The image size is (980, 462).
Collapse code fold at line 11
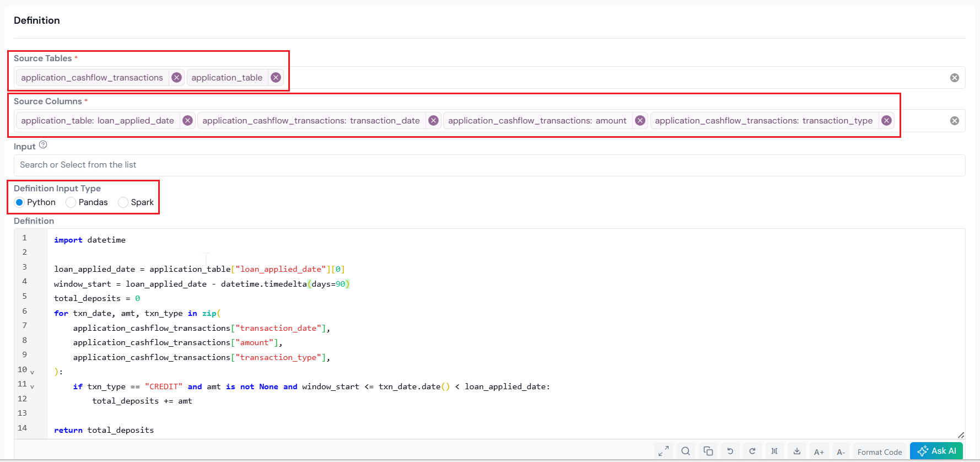pos(32,386)
